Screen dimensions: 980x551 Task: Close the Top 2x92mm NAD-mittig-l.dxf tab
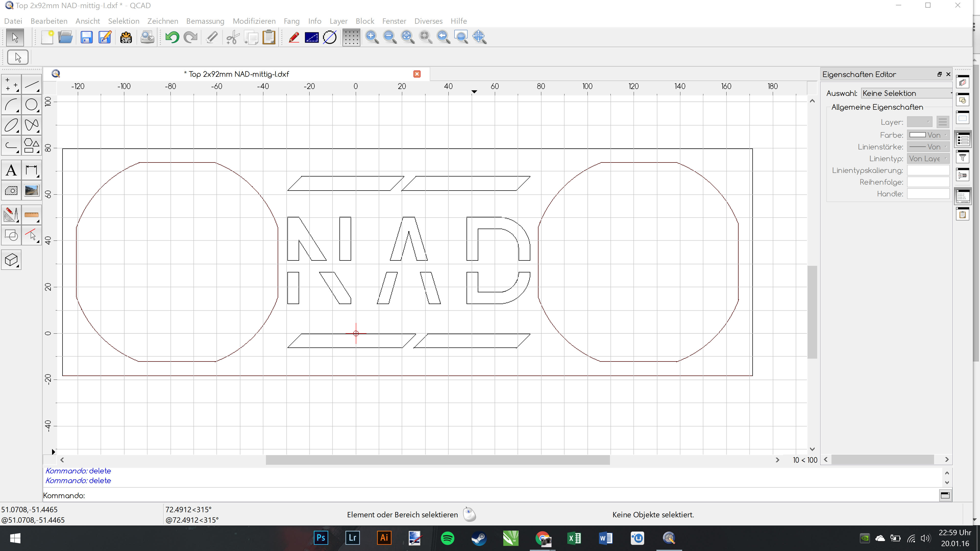pos(417,74)
